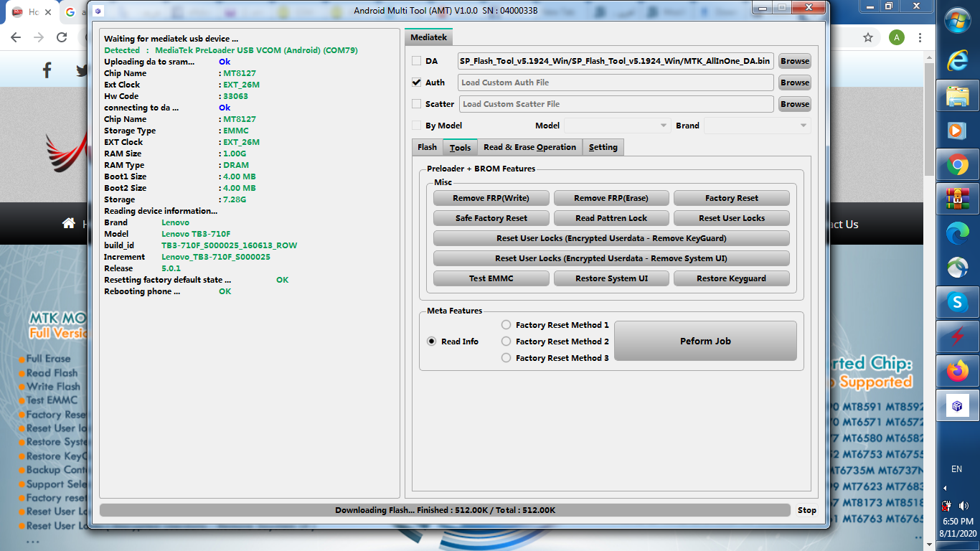Screen dimensions: 980x551
Task: Choose Factory Reset Method 2
Action: 507,342
